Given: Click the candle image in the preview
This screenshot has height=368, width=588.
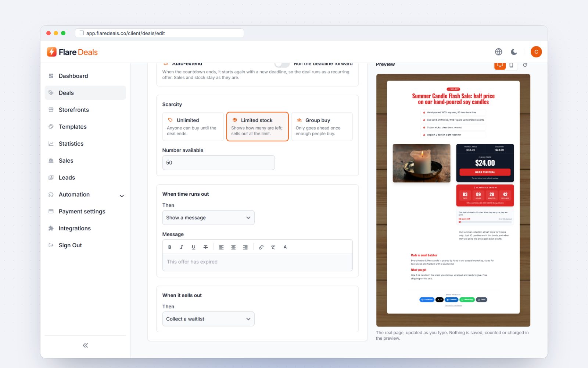Looking at the screenshot, I should point(422,163).
